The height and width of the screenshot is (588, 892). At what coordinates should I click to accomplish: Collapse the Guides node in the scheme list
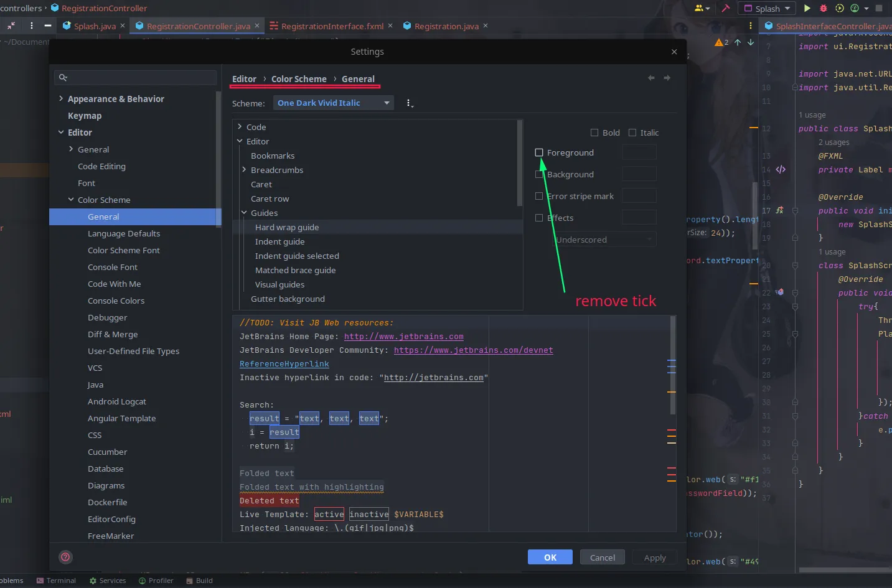pyautogui.click(x=244, y=213)
